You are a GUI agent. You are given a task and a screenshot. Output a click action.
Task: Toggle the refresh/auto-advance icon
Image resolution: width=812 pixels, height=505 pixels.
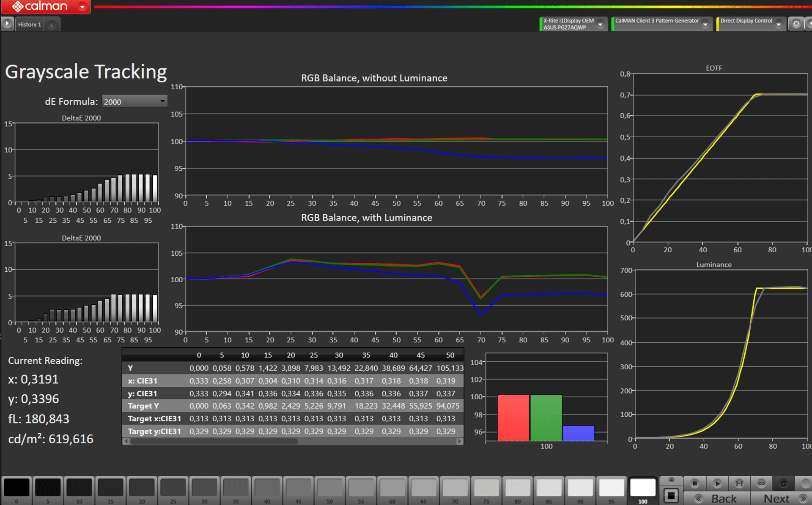tap(783, 483)
